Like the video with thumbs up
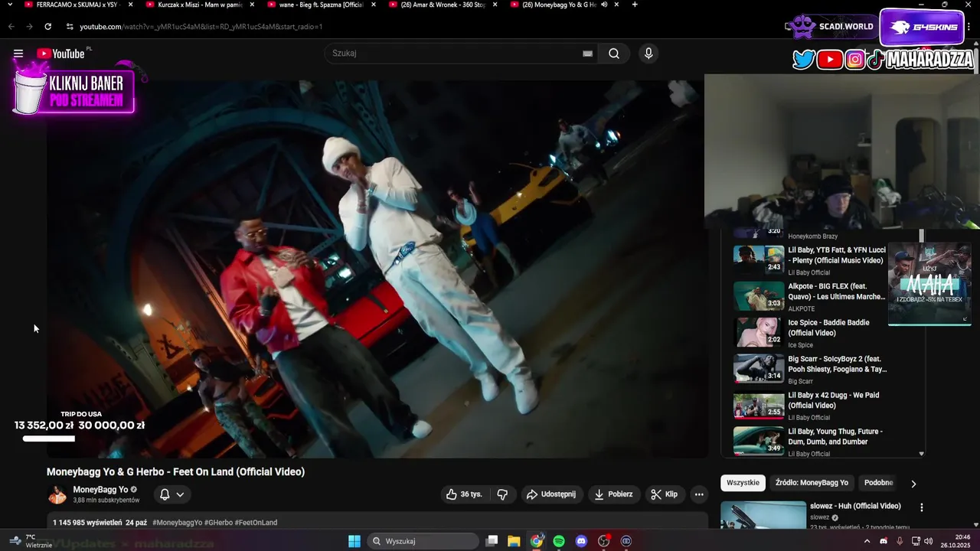The height and width of the screenshot is (551, 980). [465, 494]
